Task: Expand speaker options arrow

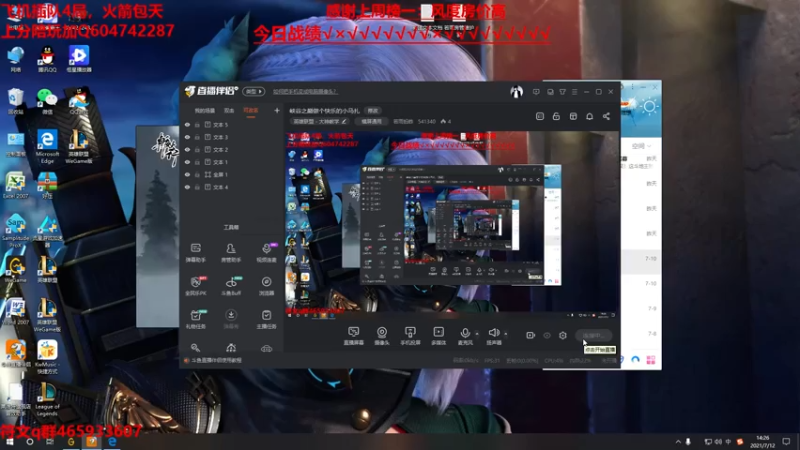Action: pos(506,334)
